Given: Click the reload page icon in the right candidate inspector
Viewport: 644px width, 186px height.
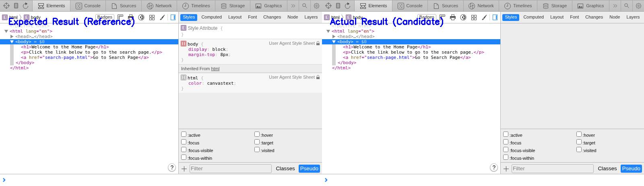Looking at the screenshot, I should pos(347,6).
